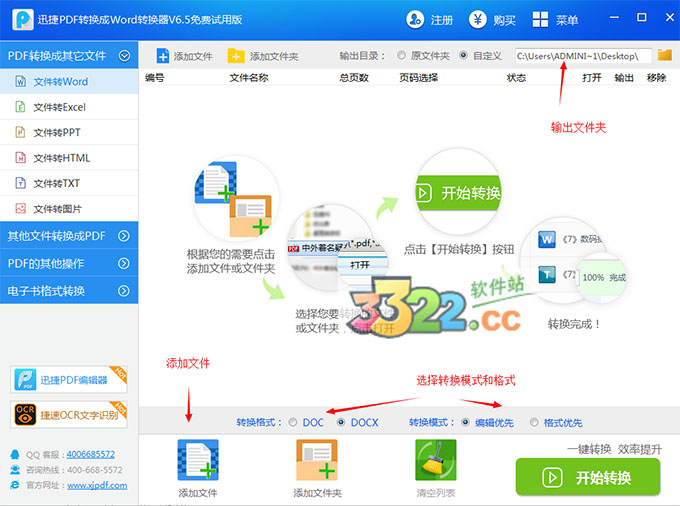This screenshot has width=680, height=506.
Task: Click the 添加文件夹 yellow folder toolbar icon
Action: [236, 56]
